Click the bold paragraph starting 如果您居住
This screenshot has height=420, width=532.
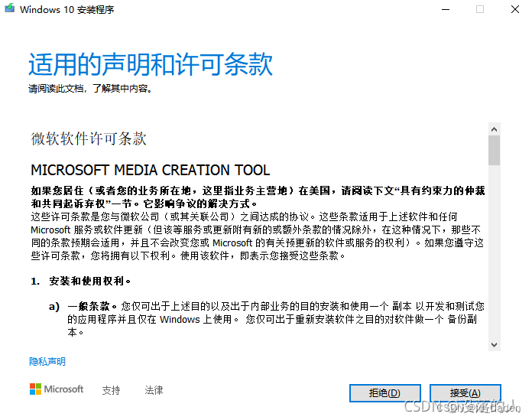258,197
